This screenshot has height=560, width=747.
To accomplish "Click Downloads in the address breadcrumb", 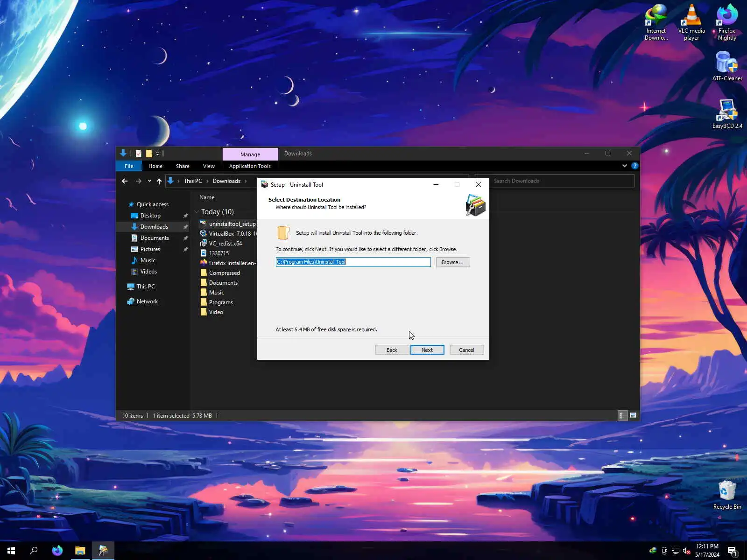I will 226,181.
